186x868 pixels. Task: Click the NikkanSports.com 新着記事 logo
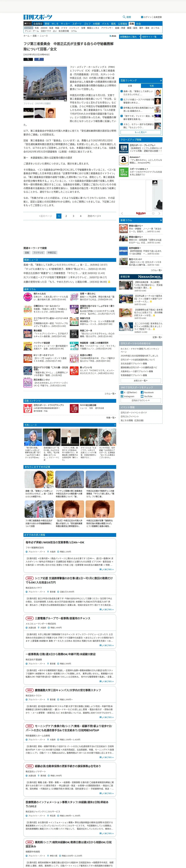pos(150,277)
